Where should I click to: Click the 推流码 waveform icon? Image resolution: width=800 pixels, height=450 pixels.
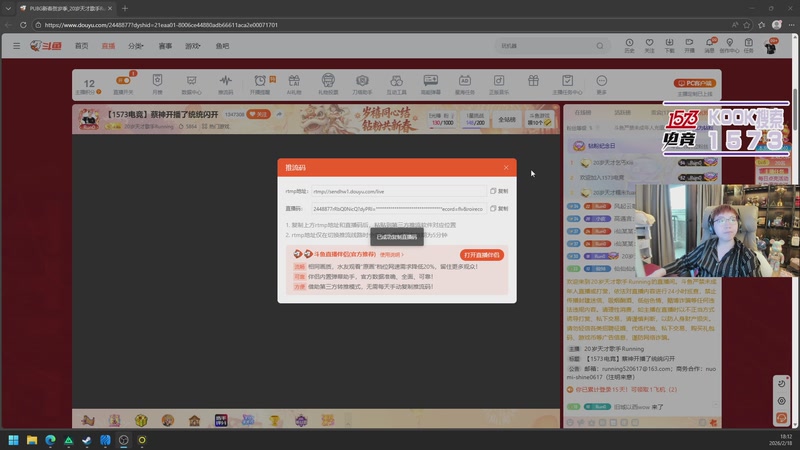[x=226, y=84]
